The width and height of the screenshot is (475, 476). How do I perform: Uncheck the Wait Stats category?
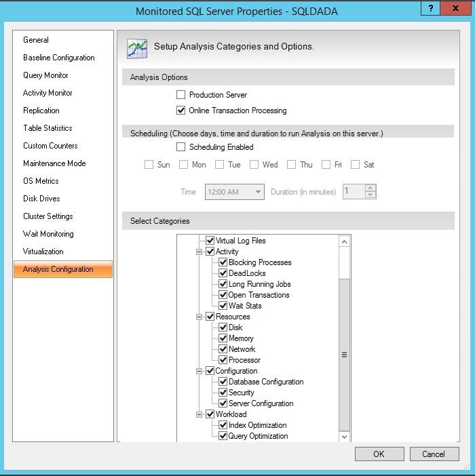223,306
